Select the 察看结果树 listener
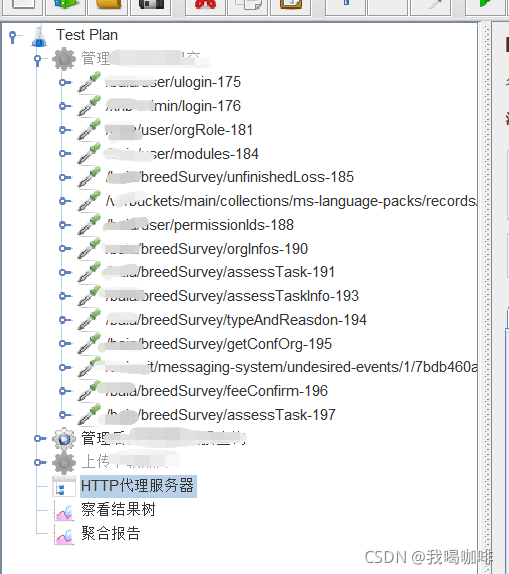The image size is (509, 574). click(x=118, y=510)
